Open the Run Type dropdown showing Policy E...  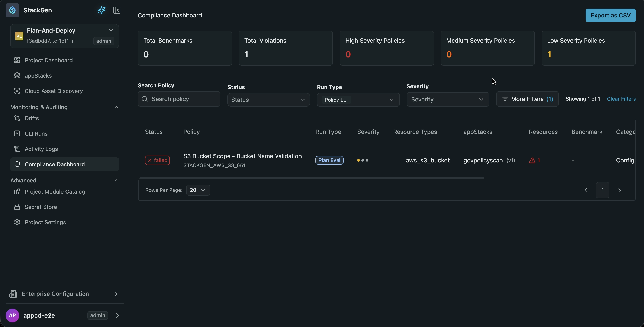tap(358, 100)
